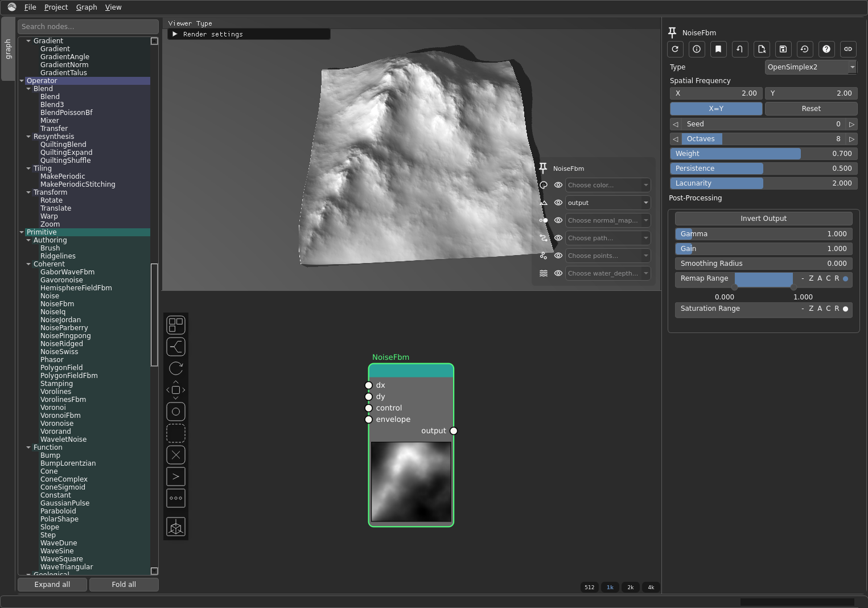This screenshot has width=868, height=608.
Task: Toggle visibility eye for water depth
Action: (x=558, y=273)
